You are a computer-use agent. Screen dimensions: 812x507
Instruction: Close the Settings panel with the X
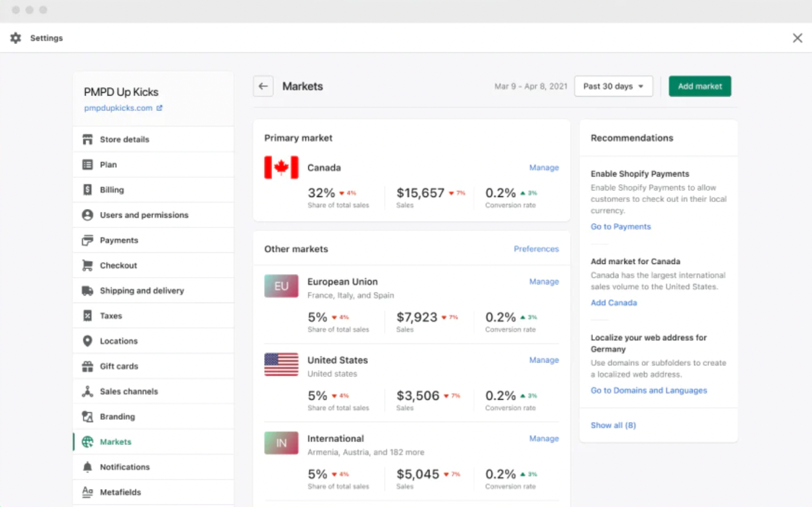pos(798,38)
